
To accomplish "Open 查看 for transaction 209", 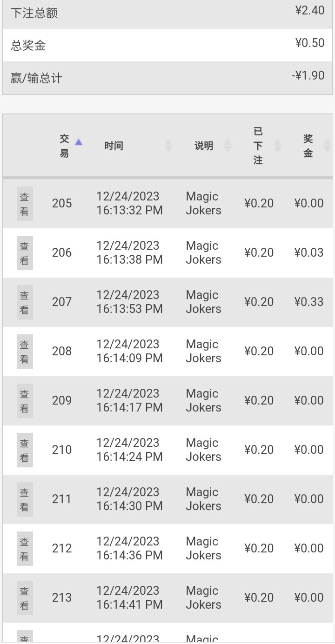I will tap(25, 401).
